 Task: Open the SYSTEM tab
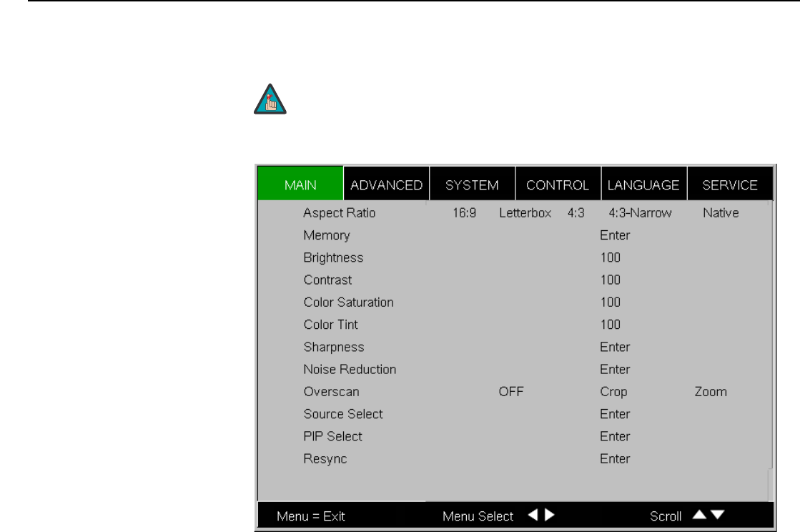(x=472, y=183)
